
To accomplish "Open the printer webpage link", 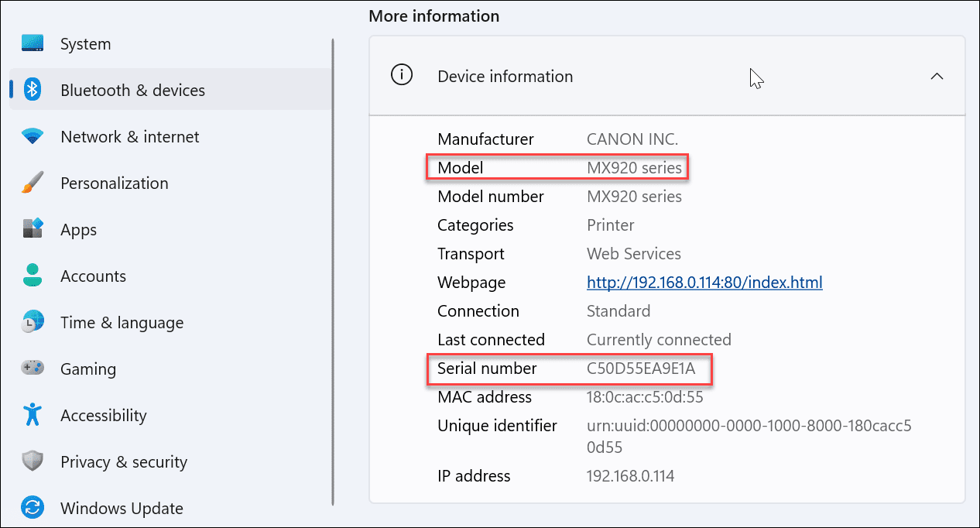I will pos(704,282).
